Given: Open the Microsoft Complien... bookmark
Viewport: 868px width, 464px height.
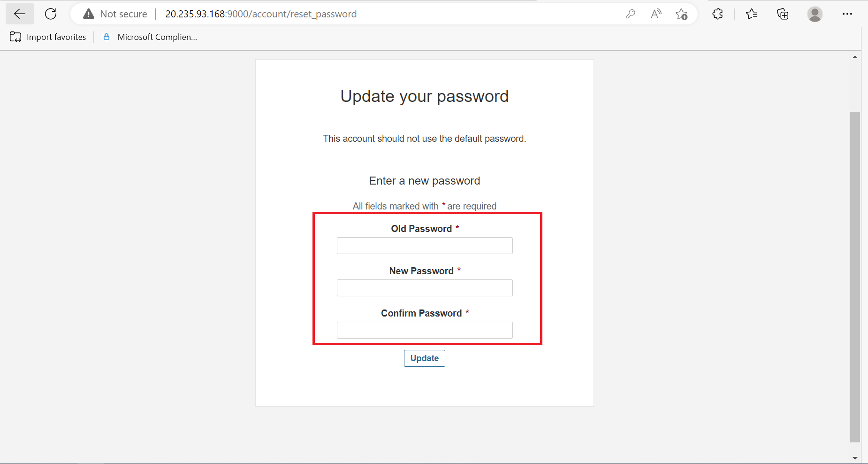Looking at the screenshot, I should tap(150, 37).
